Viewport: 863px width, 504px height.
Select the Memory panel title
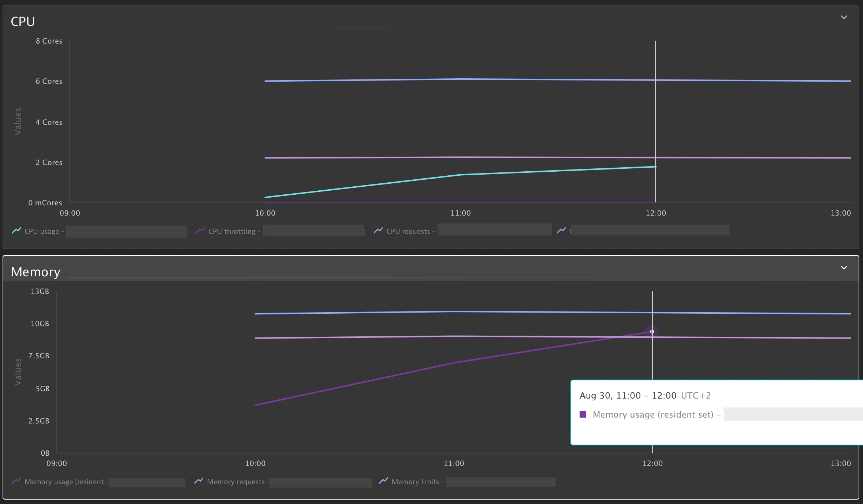pyautogui.click(x=35, y=272)
